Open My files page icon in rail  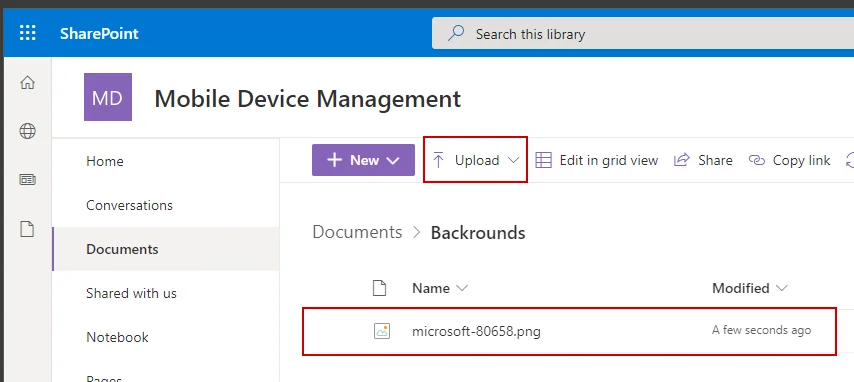pyautogui.click(x=27, y=229)
